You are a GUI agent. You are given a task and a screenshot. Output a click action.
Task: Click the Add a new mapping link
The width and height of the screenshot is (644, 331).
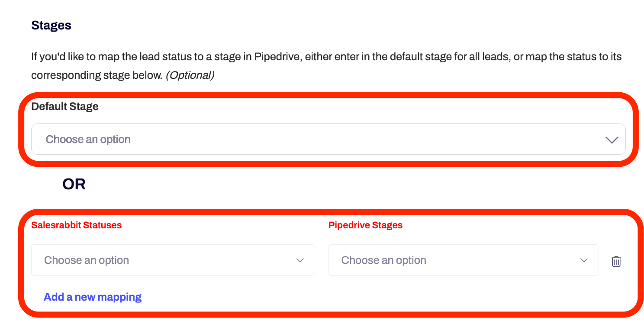[93, 297]
